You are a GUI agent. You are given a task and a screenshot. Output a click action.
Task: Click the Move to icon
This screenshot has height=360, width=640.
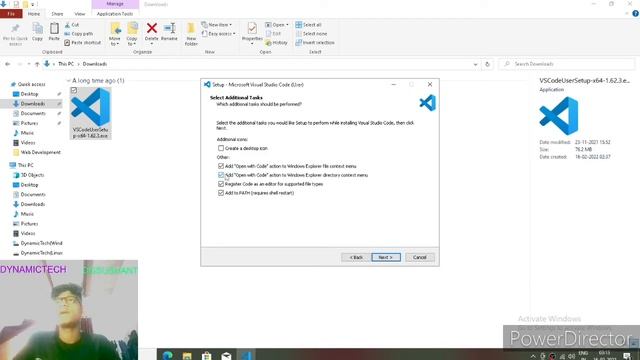[115, 29]
